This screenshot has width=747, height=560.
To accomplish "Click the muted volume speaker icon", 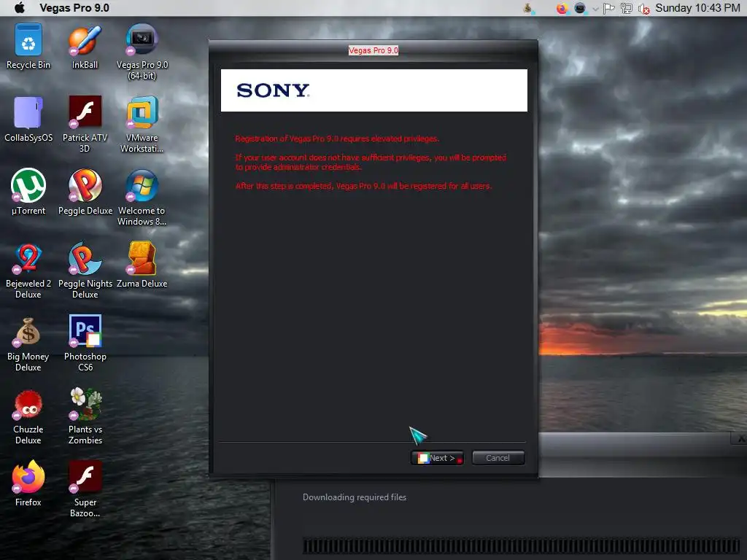I will (x=643, y=9).
